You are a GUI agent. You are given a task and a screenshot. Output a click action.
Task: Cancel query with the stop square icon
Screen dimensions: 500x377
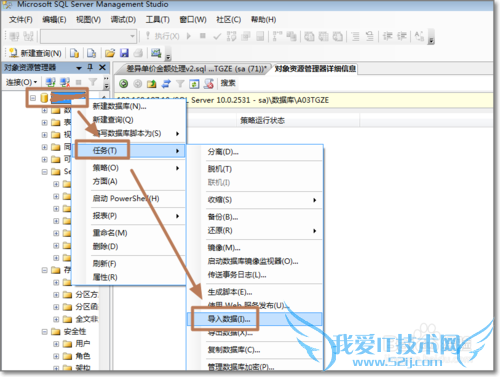[x=203, y=36]
